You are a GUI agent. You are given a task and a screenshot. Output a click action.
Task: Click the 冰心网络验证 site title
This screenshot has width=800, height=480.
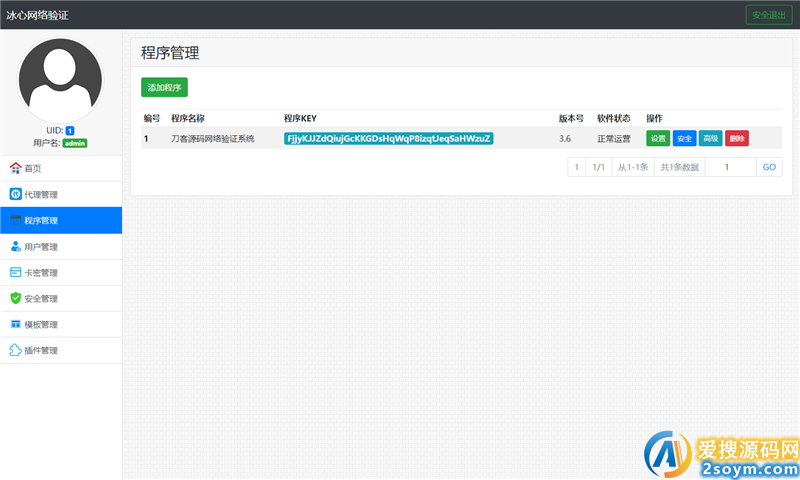pyautogui.click(x=37, y=15)
